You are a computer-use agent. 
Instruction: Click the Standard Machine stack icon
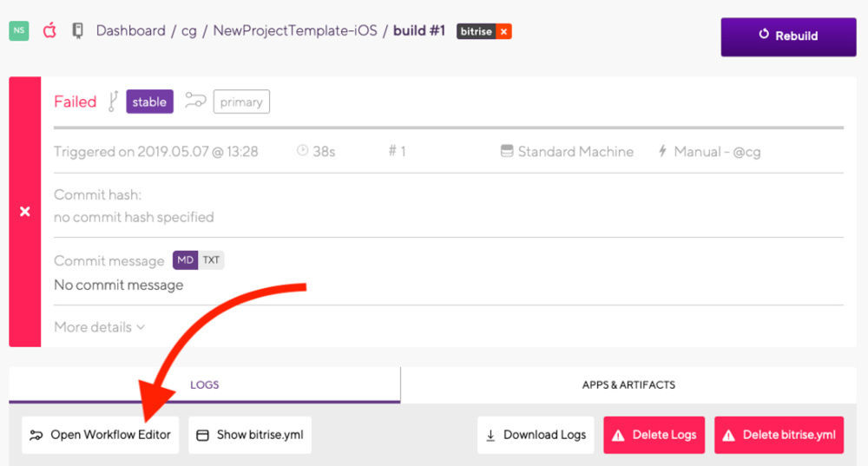click(x=507, y=150)
